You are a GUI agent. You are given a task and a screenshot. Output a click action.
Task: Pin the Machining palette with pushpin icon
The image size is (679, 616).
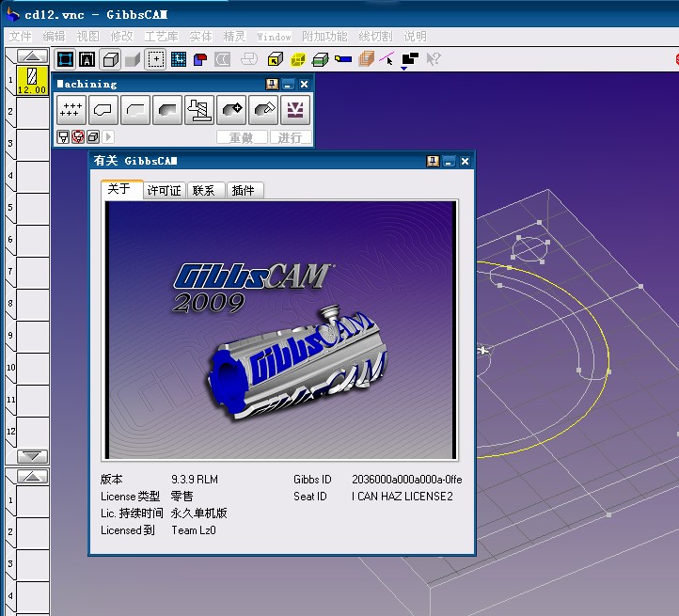(x=272, y=84)
